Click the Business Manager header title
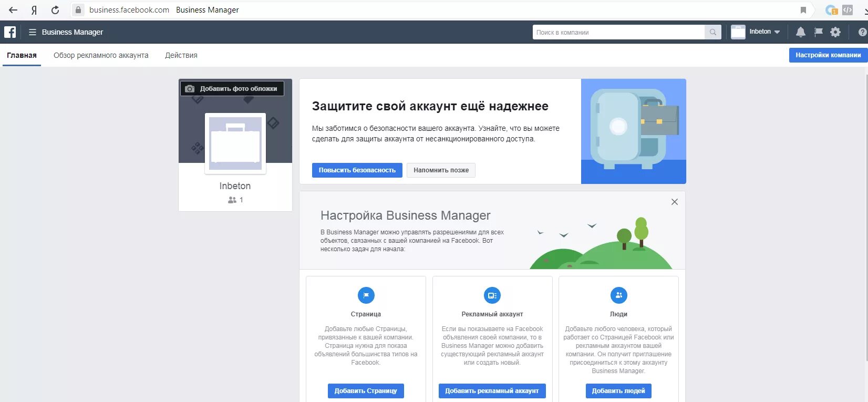The image size is (868, 402). click(x=73, y=32)
